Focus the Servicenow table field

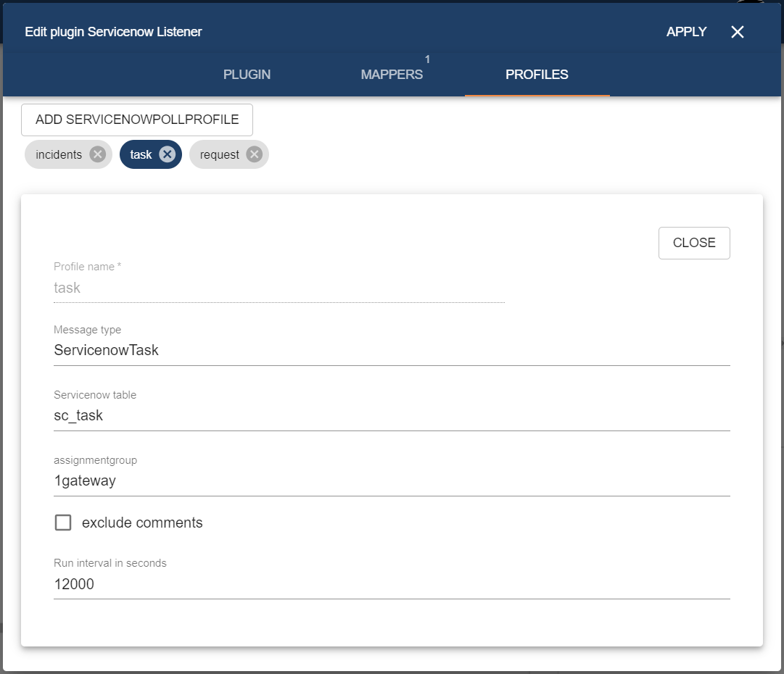click(392, 416)
